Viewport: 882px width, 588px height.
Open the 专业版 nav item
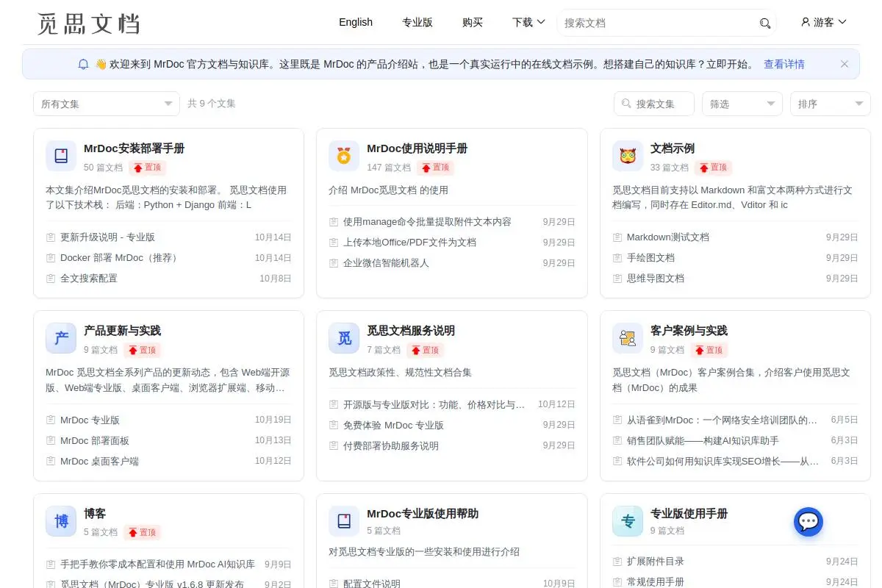[417, 22]
